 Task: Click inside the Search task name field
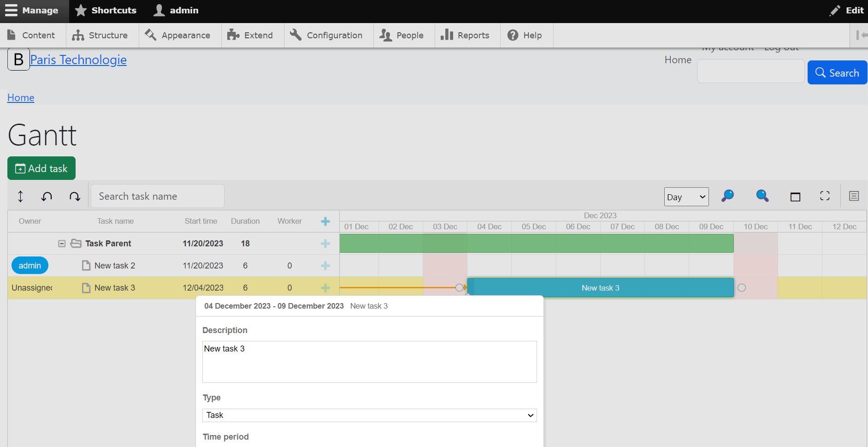coord(157,196)
